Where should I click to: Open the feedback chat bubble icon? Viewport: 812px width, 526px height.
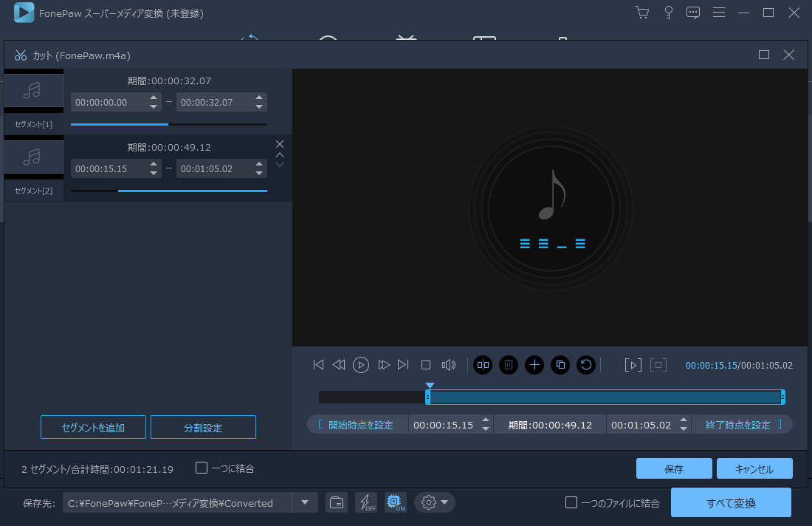[693, 13]
